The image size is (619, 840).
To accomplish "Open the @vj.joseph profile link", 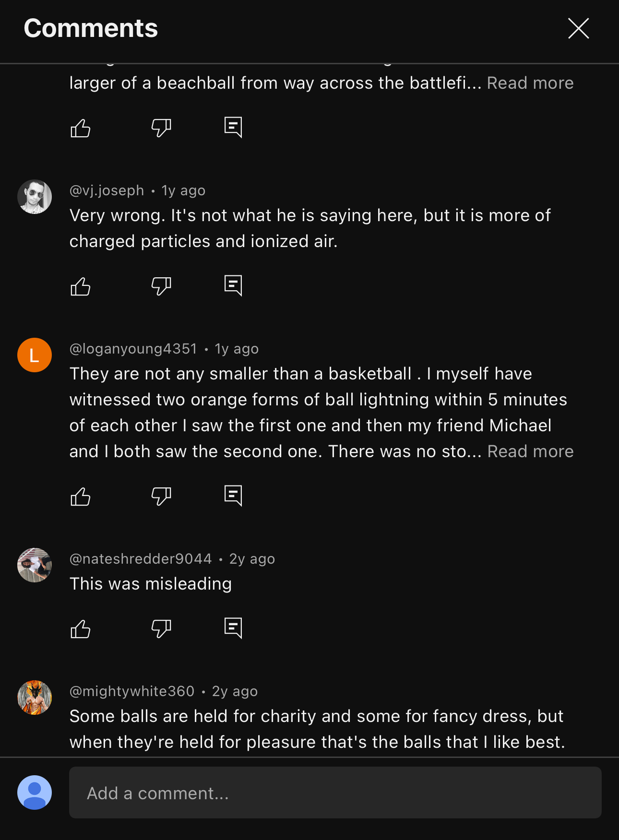I will click(x=107, y=190).
